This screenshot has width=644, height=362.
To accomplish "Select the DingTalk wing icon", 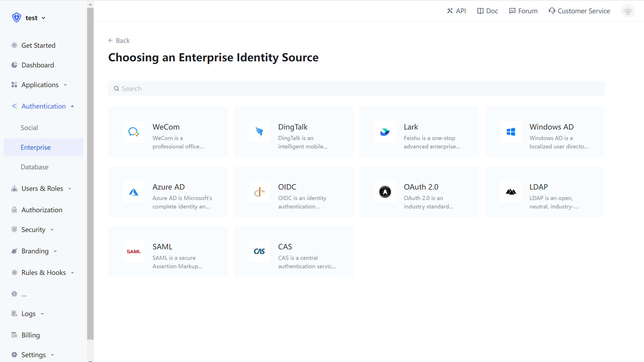I will (259, 132).
